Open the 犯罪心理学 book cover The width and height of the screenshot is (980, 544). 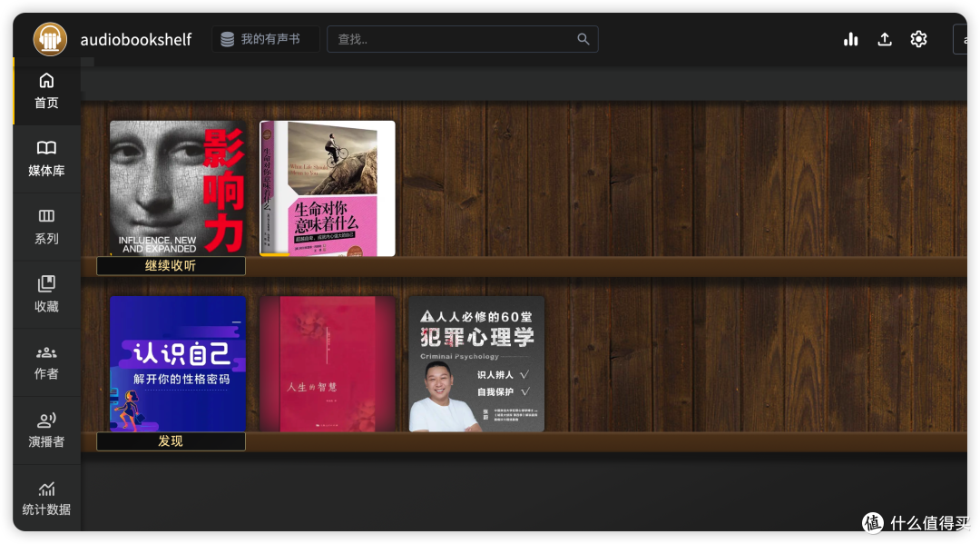477,364
